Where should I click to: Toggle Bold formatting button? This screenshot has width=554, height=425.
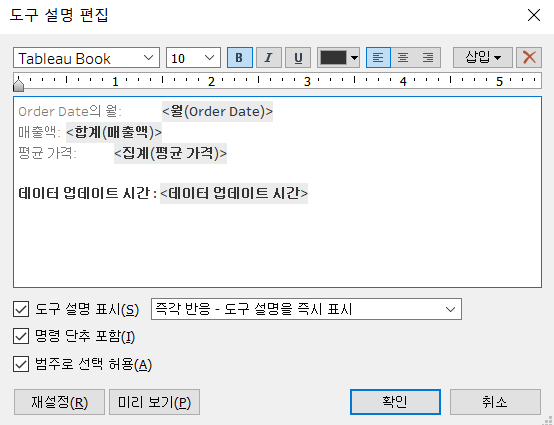(240, 58)
